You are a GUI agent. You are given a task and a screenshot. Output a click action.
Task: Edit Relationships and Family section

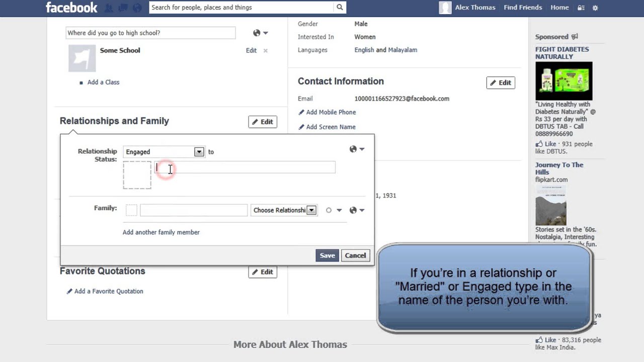(263, 122)
